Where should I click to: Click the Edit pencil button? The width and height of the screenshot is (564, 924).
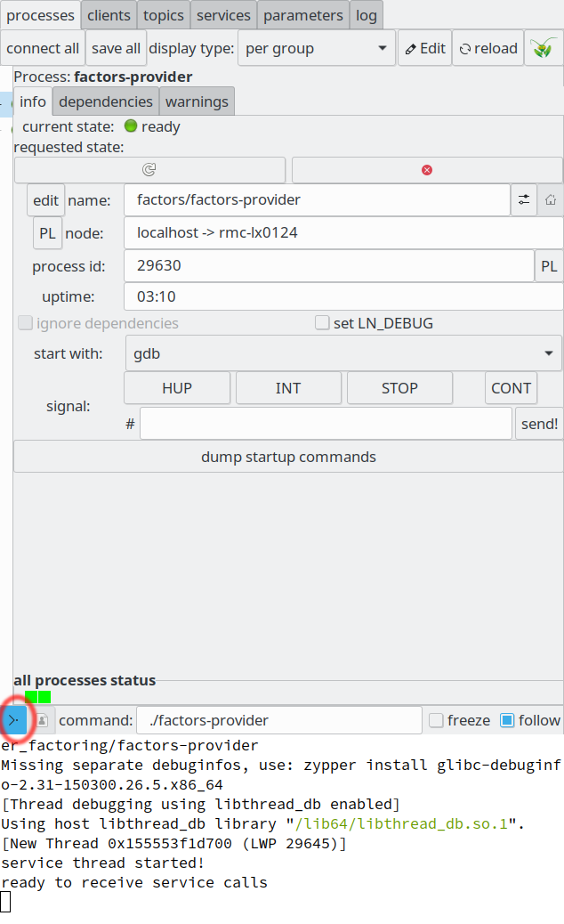coord(425,48)
